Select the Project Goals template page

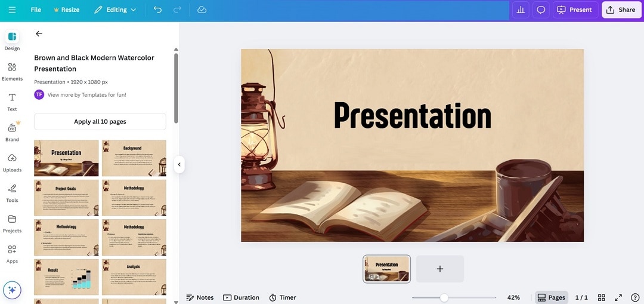tap(66, 198)
